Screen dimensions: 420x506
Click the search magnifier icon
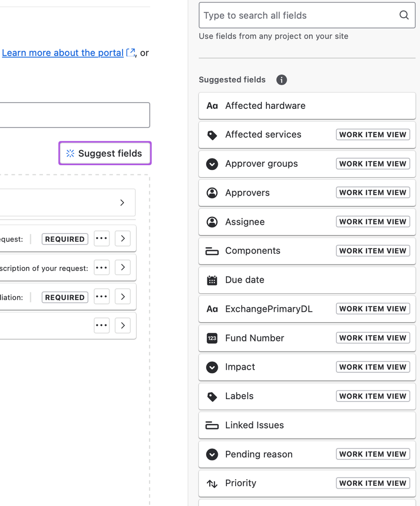404,15
